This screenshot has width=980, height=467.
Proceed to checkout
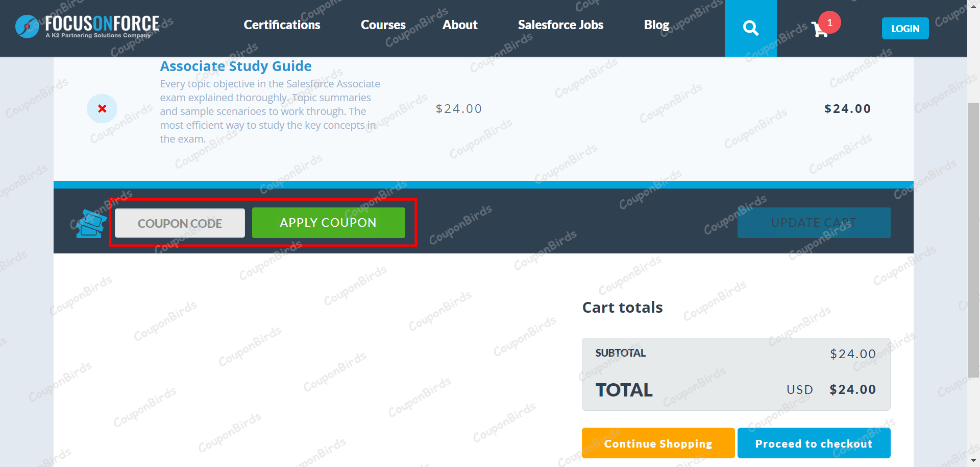point(814,443)
